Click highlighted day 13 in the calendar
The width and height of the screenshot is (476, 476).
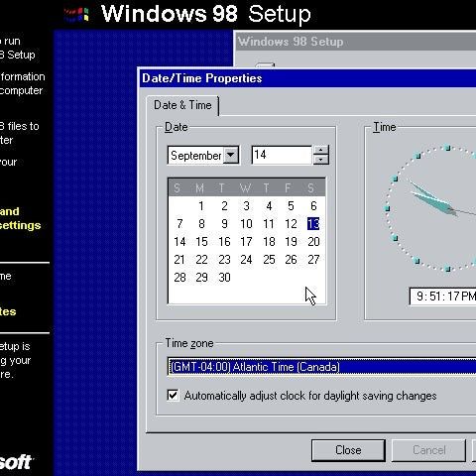pos(313,224)
